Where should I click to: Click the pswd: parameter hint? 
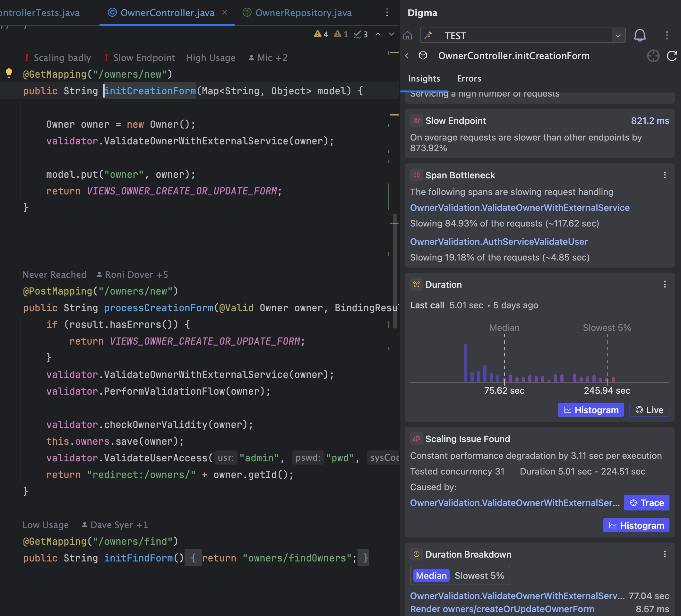308,458
